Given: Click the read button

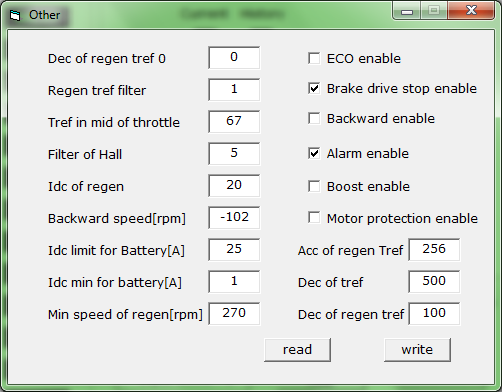Looking at the screenshot, I should tap(297, 350).
